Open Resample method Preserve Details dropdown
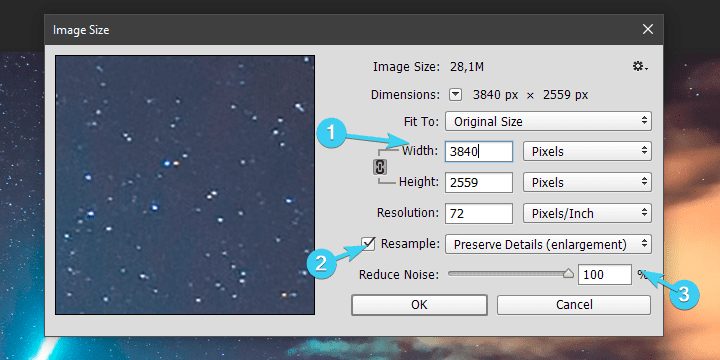Screen dimensions: 720x360 click(548, 244)
